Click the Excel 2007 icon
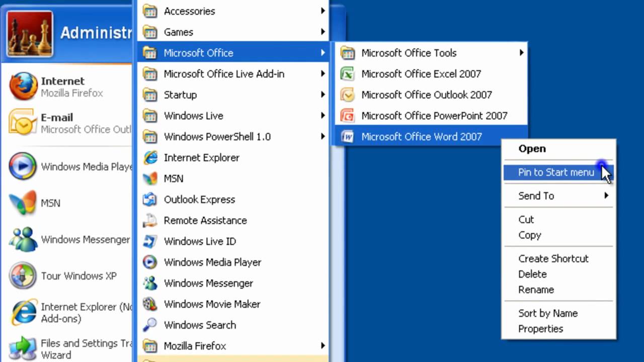 coord(348,74)
